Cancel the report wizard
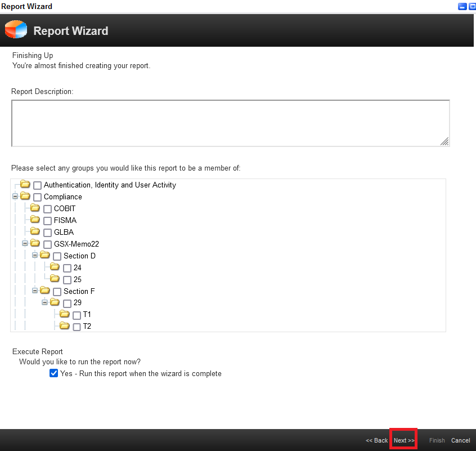The height and width of the screenshot is (451, 476). click(460, 440)
